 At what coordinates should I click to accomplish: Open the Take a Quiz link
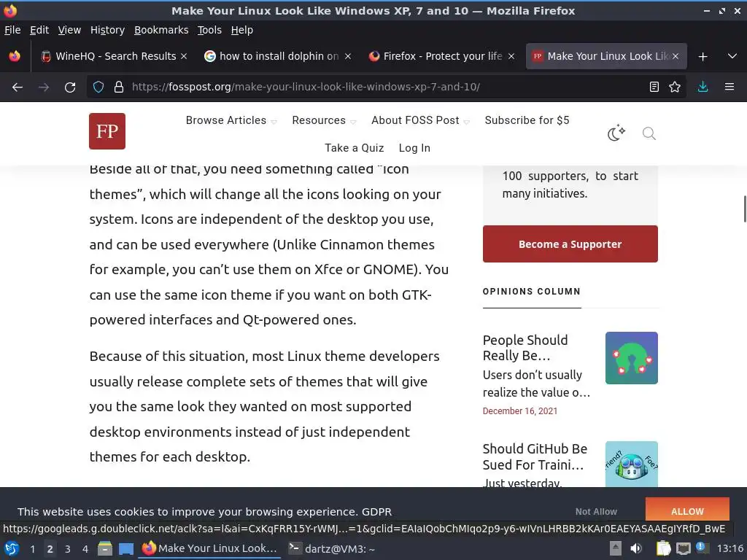click(354, 148)
